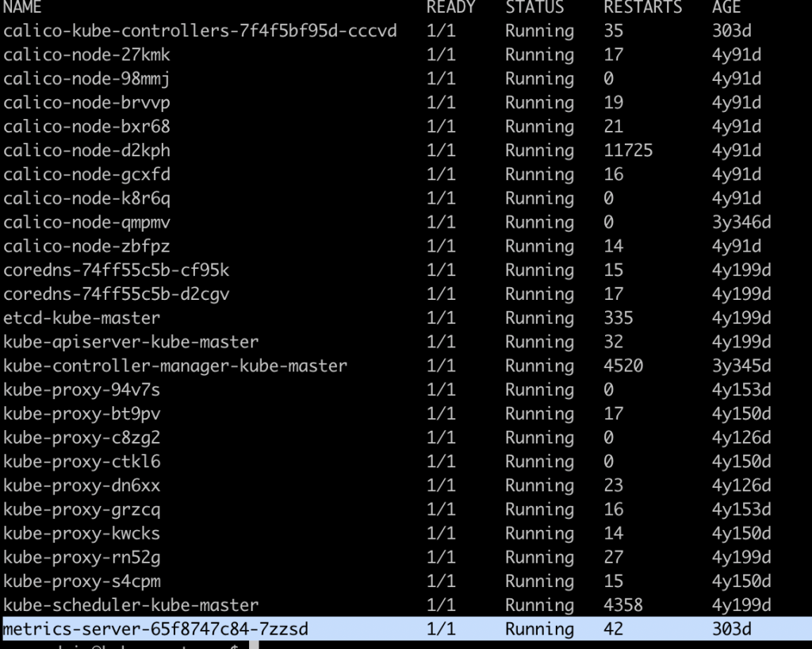Click Running status of etcd-kube-master row
Screen dimensions: 812x649
[x=539, y=318]
